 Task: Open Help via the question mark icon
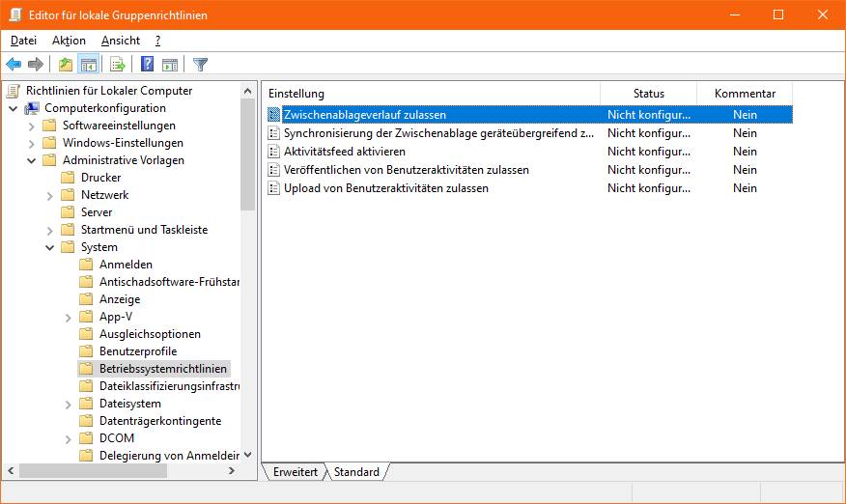click(147, 65)
